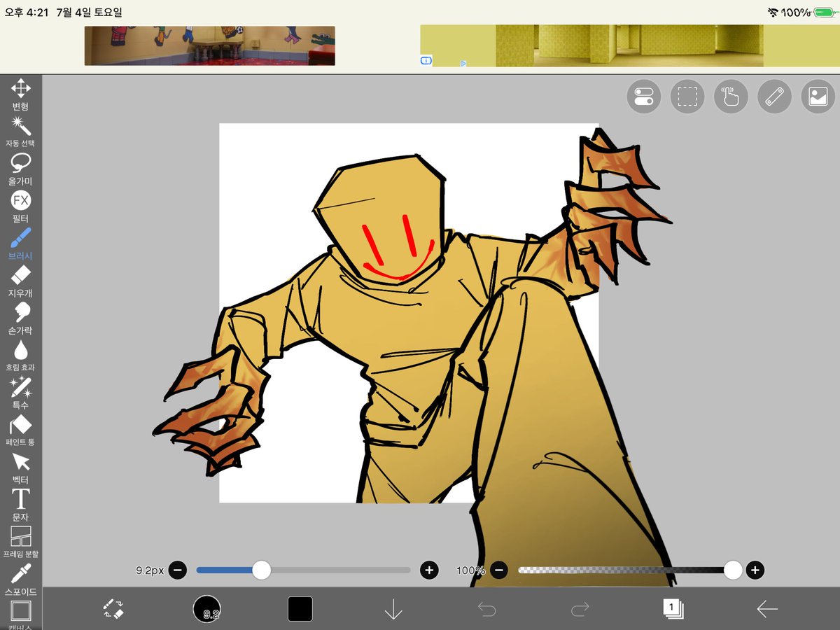Switch between brush and eraser
The image size is (840, 630).
coord(113,608)
